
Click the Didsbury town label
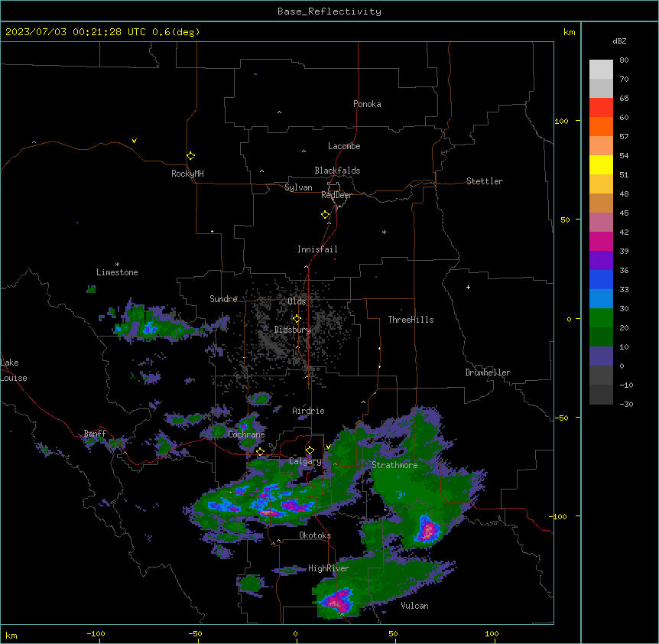(x=293, y=330)
